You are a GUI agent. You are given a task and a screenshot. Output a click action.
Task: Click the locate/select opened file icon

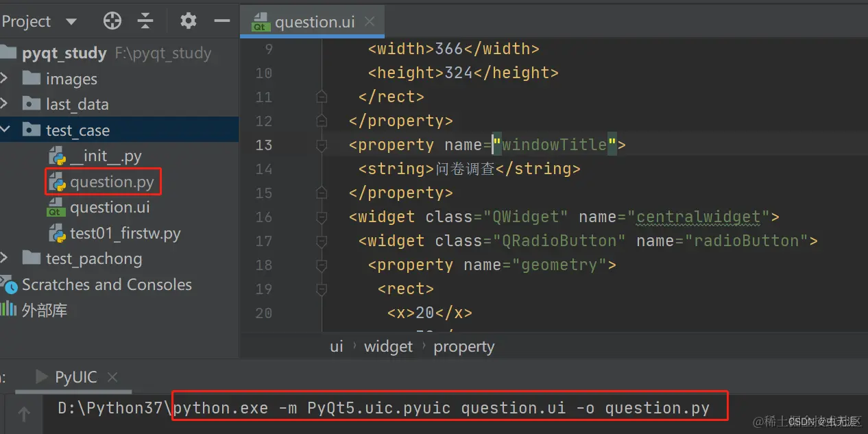pos(112,21)
